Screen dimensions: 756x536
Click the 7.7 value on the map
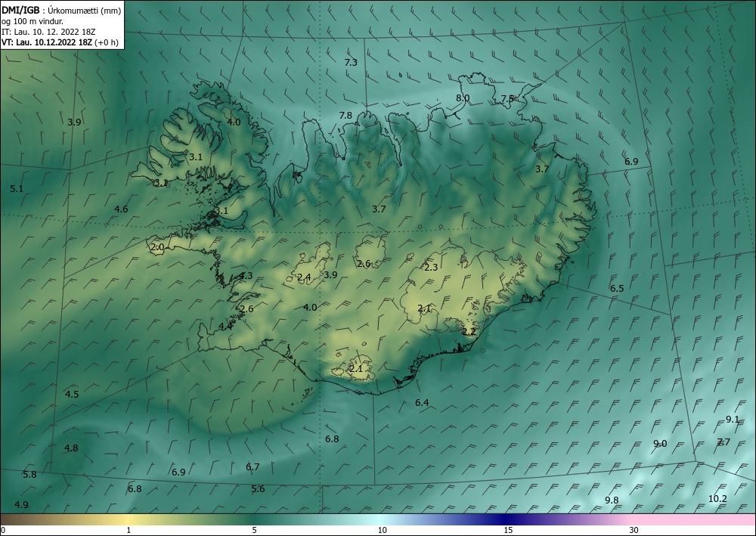click(x=723, y=442)
